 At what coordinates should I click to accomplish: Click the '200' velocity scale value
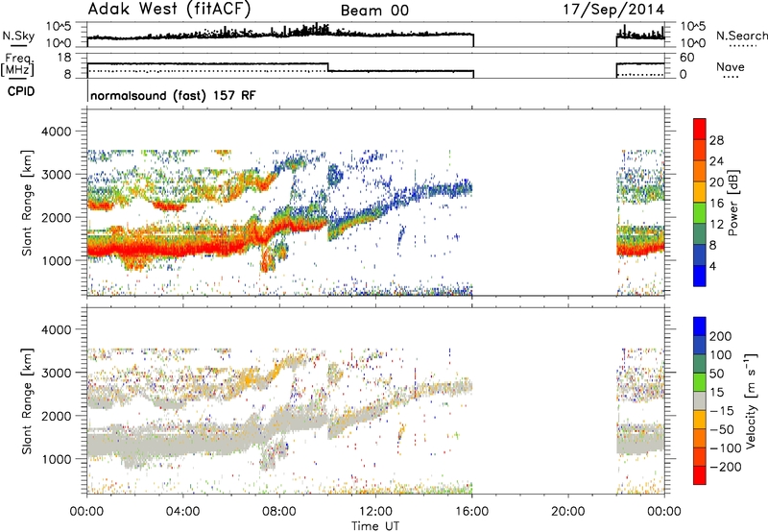(x=720, y=336)
